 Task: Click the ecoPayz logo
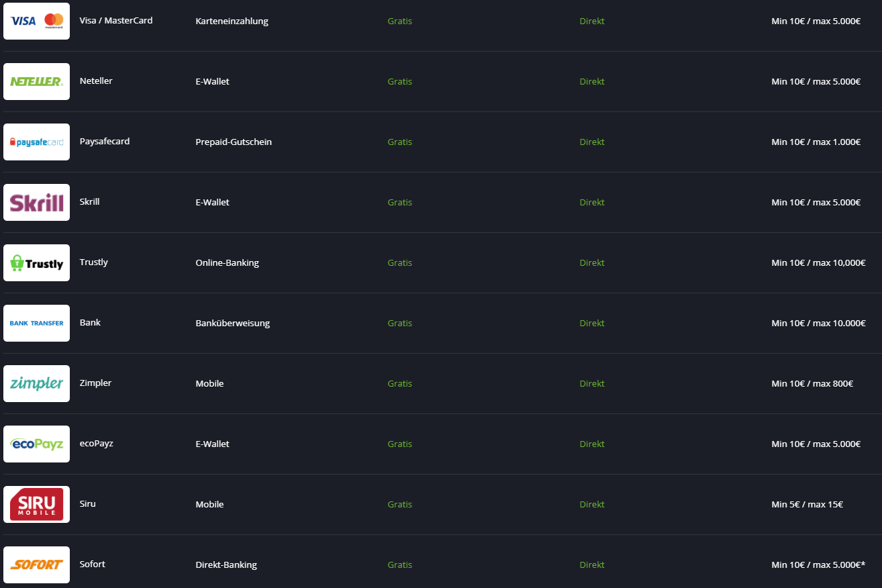[36, 444]
